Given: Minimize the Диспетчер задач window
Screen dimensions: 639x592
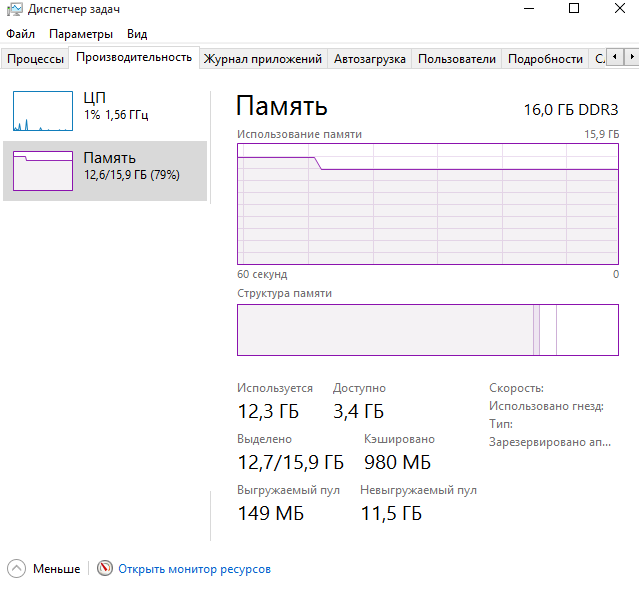Looking at the screenshot, I should pos(527,9).
